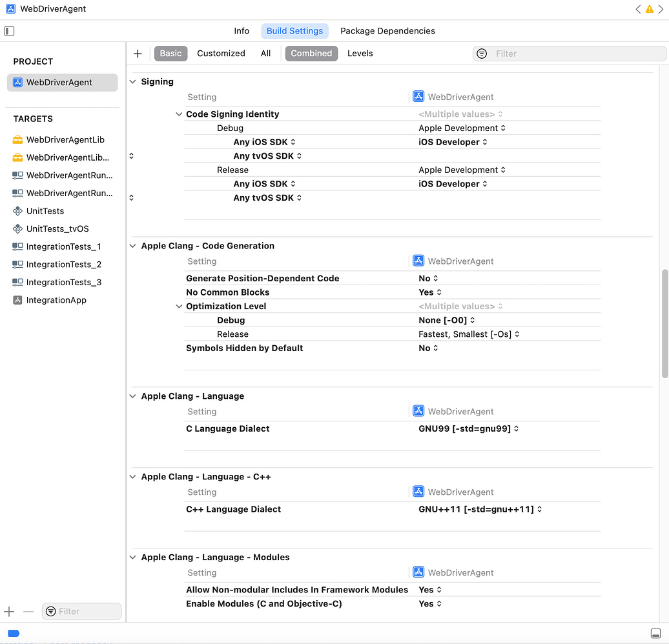The image size is (669, 644).
Task: Select the UnitTests target
Action: [45, 211]
